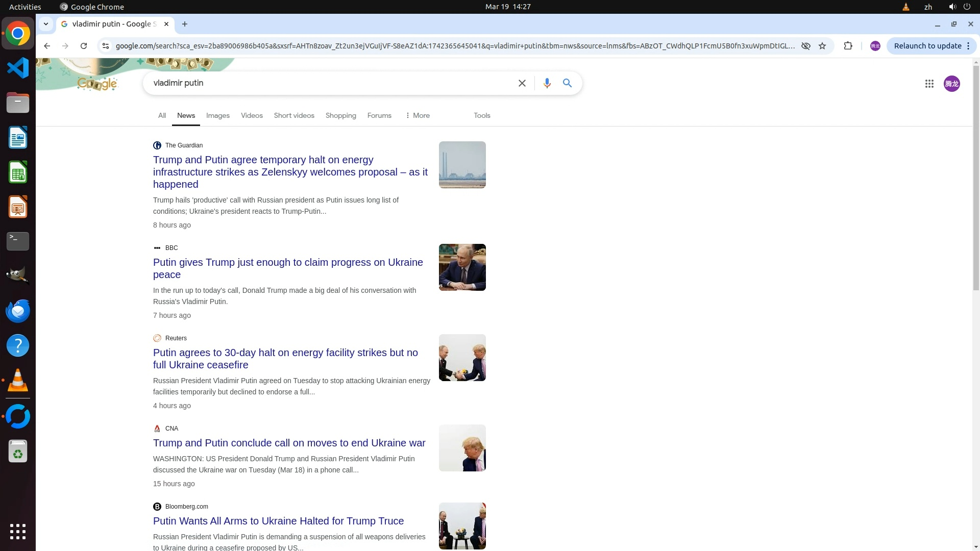Click the voice search microphone icon
The width and height of the screenshot is (980, 551).
click(547, 83)
